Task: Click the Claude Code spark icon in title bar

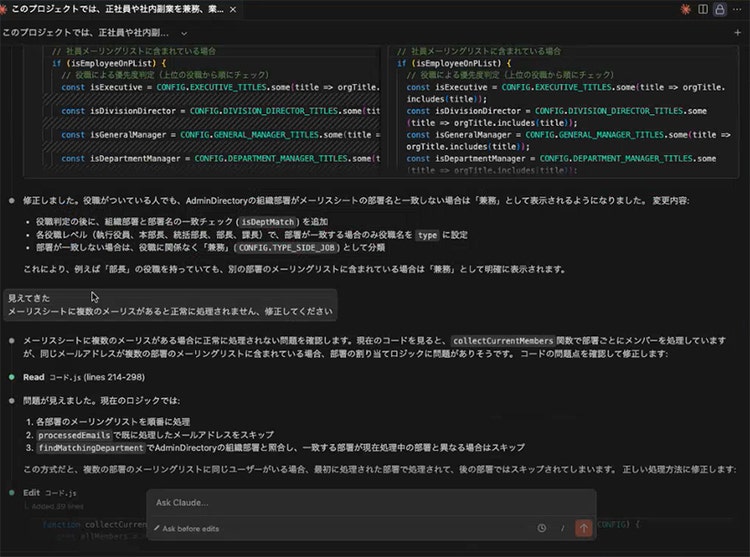Action: pyautogui.click(x=685, y=9)
